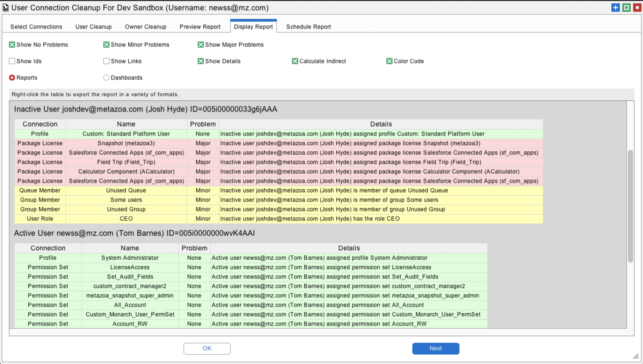The width and height of the screenshot is (643, 364).
Task: Click Details header in Josh Hyde table
Action: click(x=381, y=124)
